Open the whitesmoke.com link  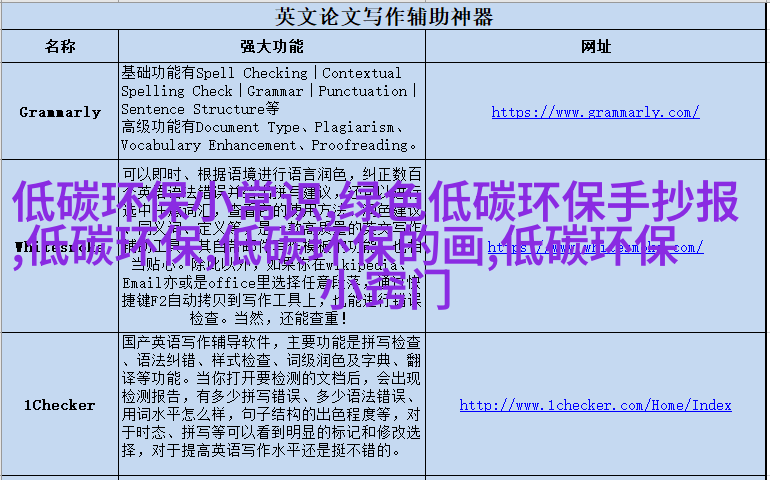[x=595, y=247]
